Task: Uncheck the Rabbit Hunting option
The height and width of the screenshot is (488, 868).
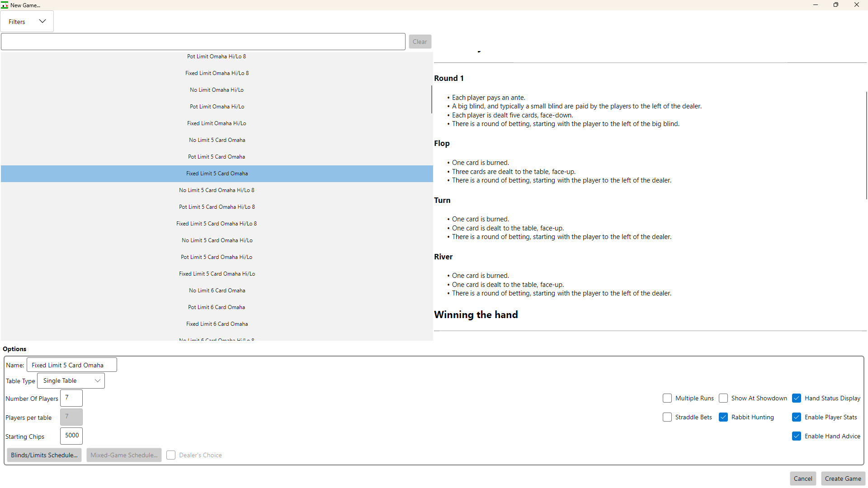Action: click(x=723, y=417)
